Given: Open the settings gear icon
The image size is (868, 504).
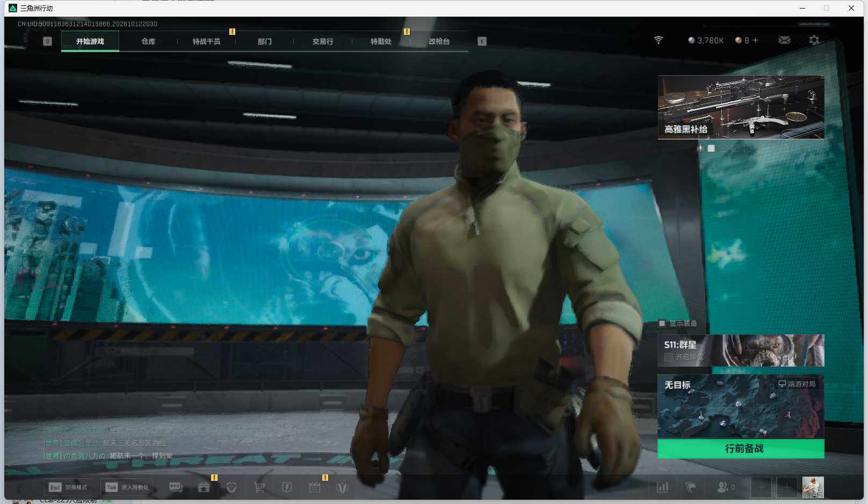Looking at the screenshot, I should pos(814,40).
